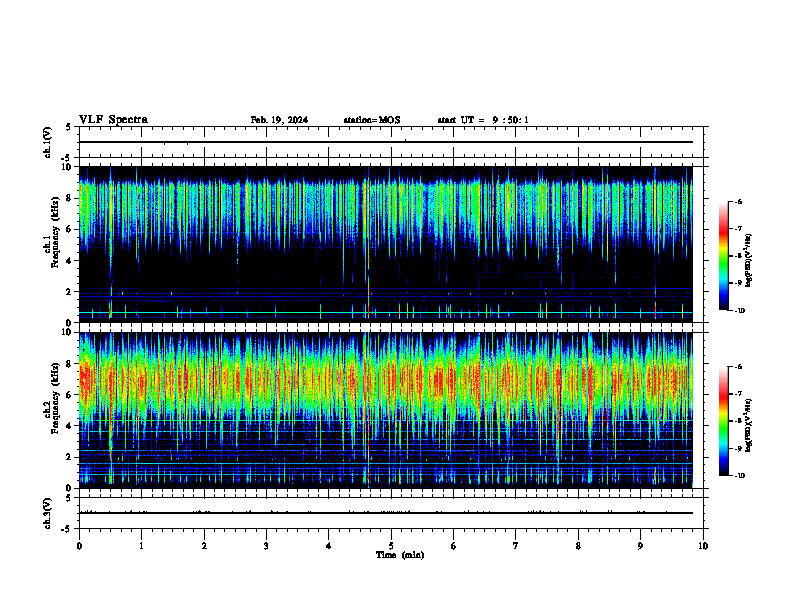Viewport: 792px width, 612px height.
Task: Click the "-10" label on the ch.2 colorbar
Action: point(739,476)
